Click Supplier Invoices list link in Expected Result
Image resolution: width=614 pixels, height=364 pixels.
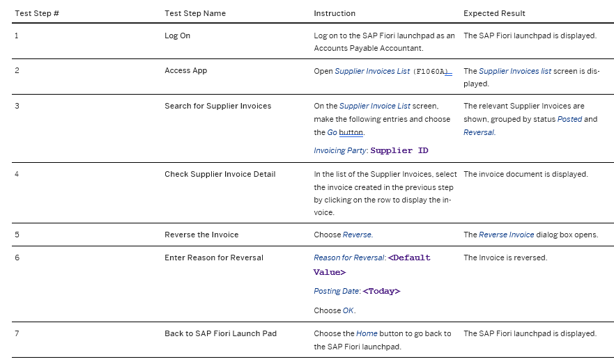point(515,71)
